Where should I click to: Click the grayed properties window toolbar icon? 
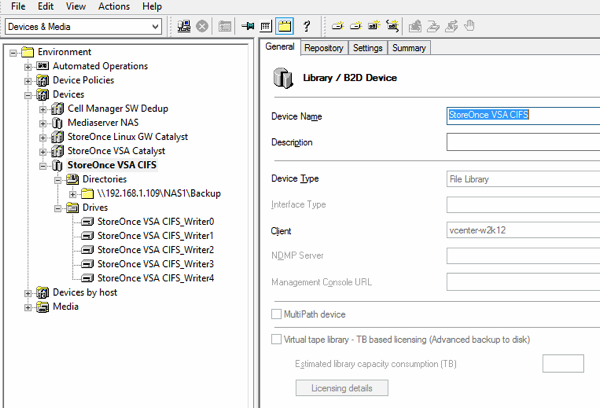point(225,26)
